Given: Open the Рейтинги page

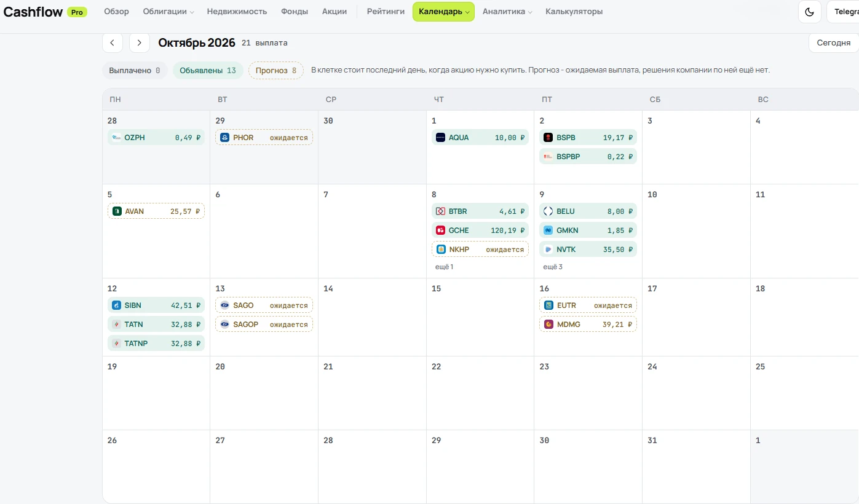Looking at the screenshot, I should point(386,12).
